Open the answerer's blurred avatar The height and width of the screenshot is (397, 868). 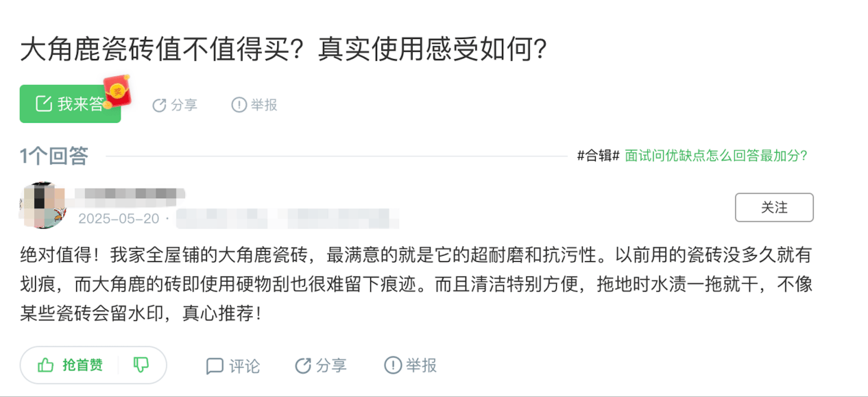[43, 205]
